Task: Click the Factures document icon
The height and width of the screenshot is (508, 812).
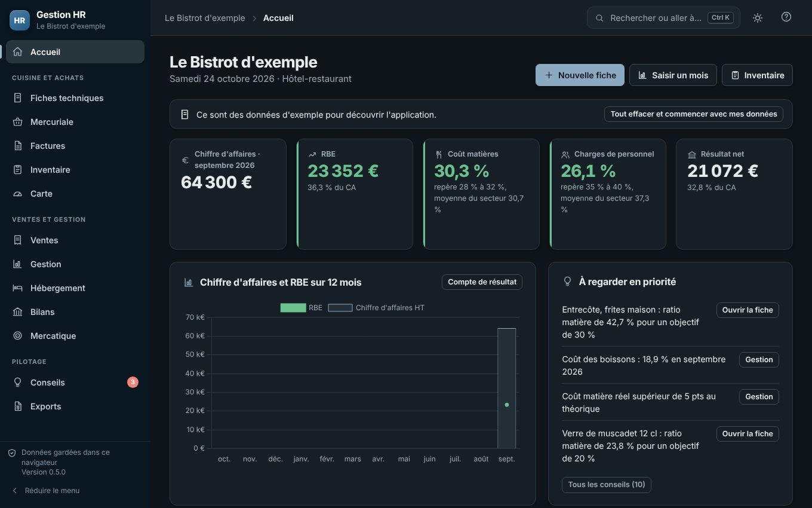Action: point(18,146)
